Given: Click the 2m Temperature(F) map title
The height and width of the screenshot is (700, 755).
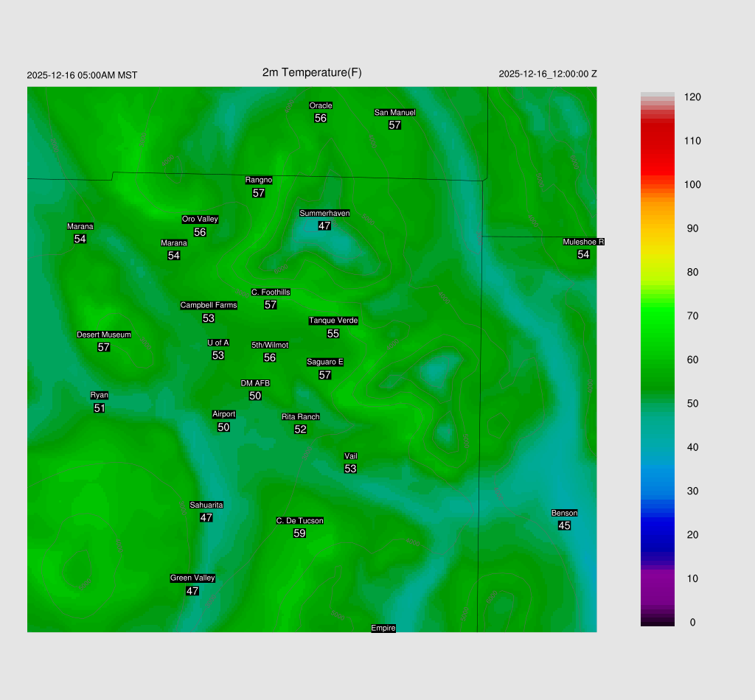Looking at the screenshot, I should 312,72.
